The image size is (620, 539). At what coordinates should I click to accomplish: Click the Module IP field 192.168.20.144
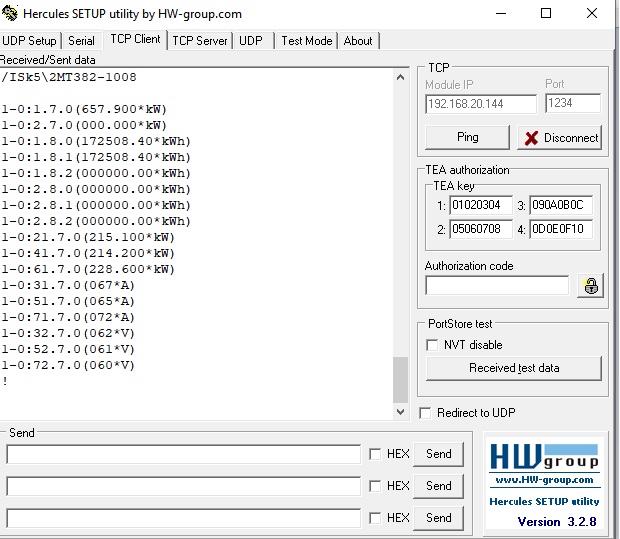tap(481, 104)
